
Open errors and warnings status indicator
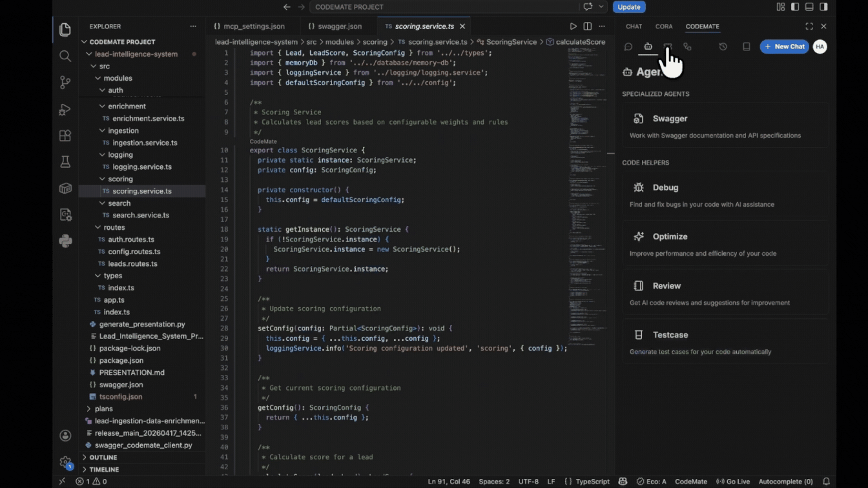[91, 482]
